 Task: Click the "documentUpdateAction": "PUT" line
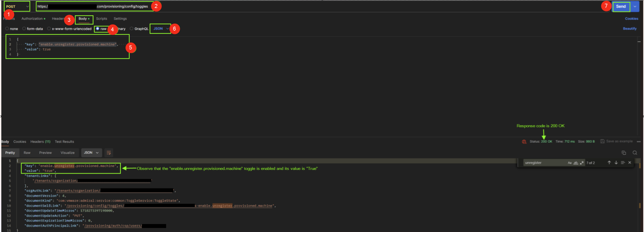[x=54, y=216]
